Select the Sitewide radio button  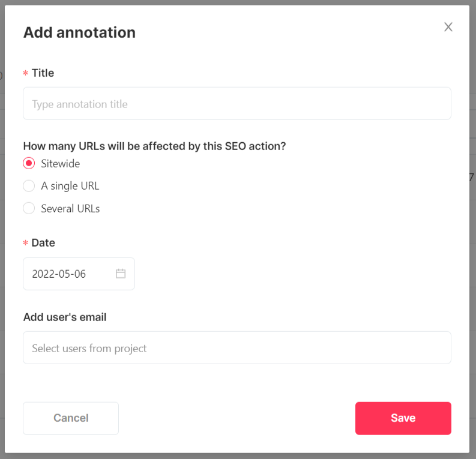[29, 163]
